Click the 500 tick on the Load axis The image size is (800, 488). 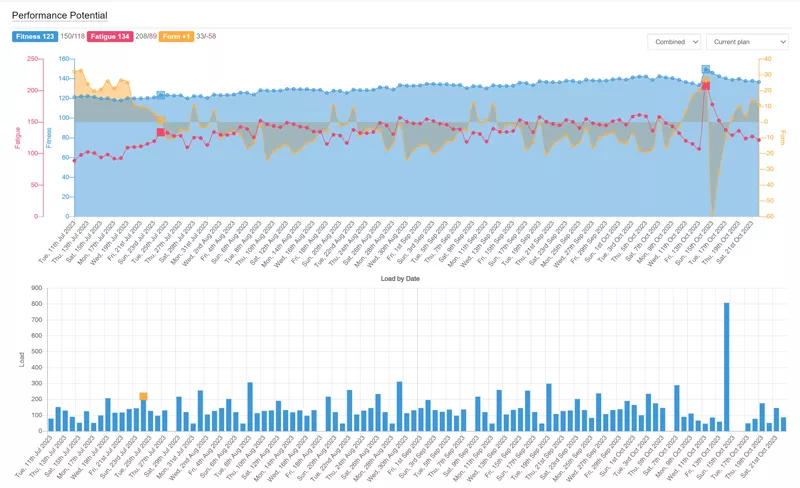[x=37, y=352]
